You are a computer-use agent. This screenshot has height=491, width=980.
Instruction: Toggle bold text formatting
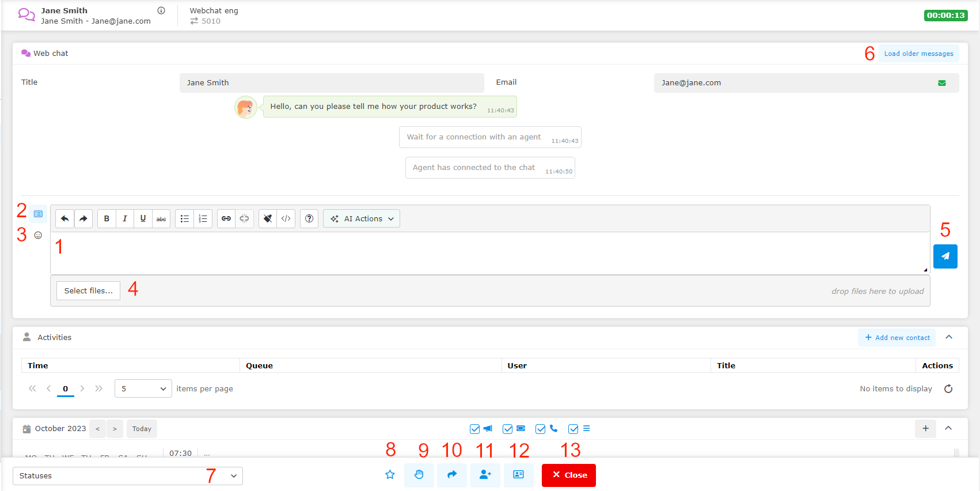tap(107, 219)
